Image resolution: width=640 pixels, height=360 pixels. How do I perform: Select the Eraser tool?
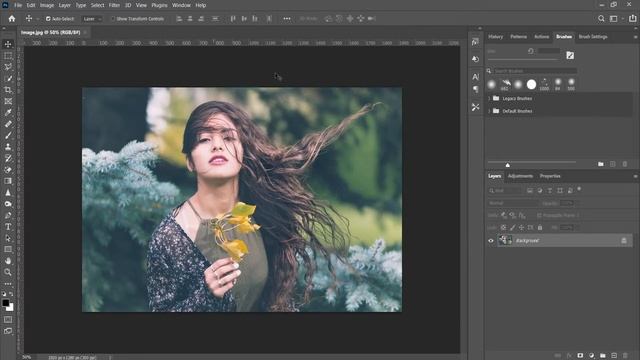click(8, 170)
